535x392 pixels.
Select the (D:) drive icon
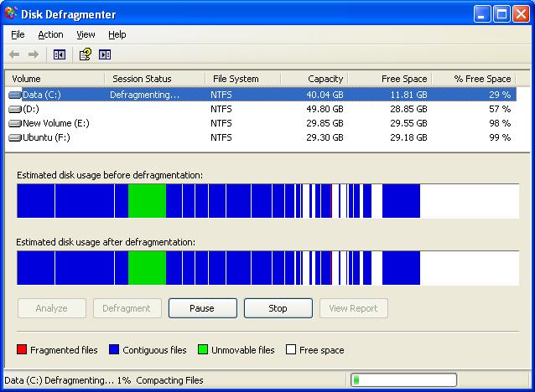click(14, 109)
